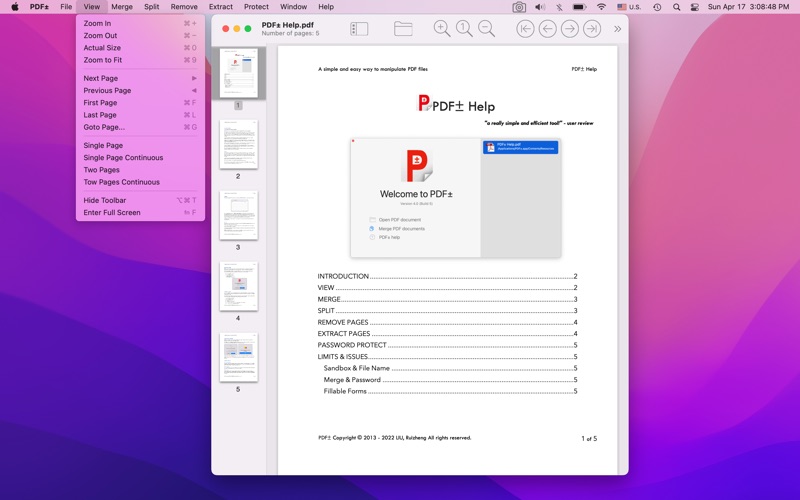Image resolution: width=800 pixels, height=500 pixels.
Task: Open the Split menu
Action: 152,7
